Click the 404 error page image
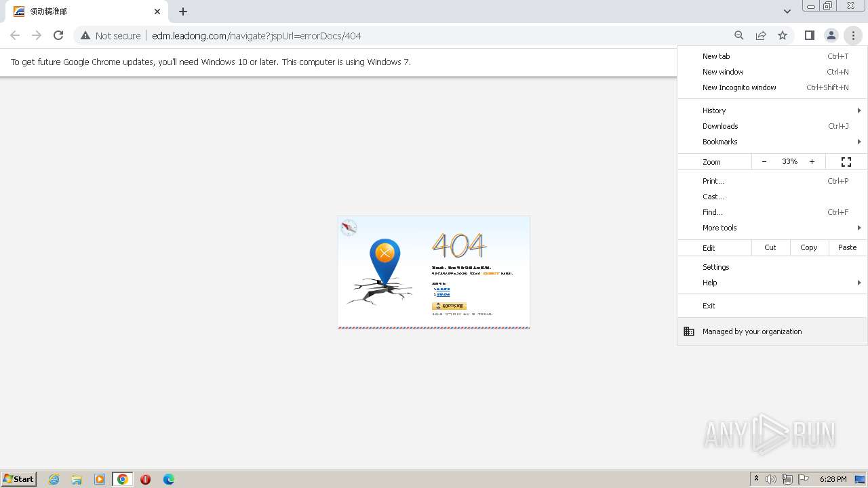The width and height of the screenshot is (868, 488). point(434,272)
